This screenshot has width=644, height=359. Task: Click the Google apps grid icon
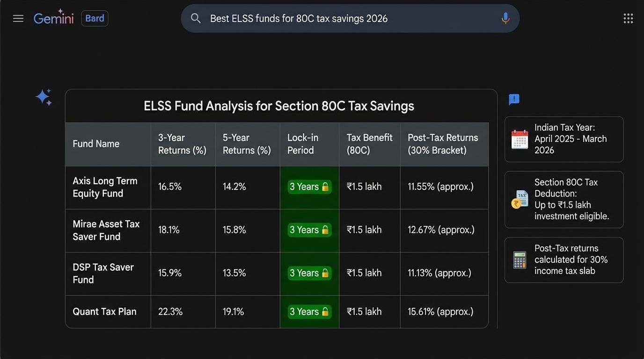click(x=628, y=18)
